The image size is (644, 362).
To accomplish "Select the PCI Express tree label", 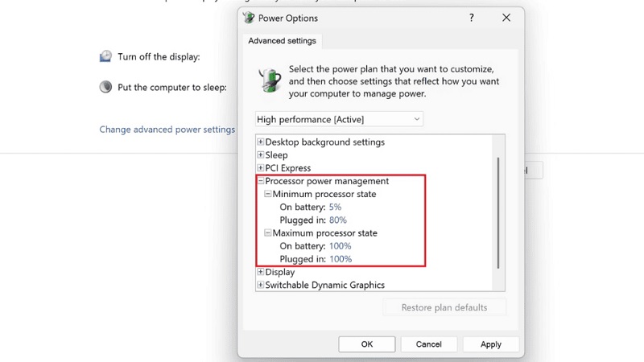I will pyautogui.click(x=288, y=168).
